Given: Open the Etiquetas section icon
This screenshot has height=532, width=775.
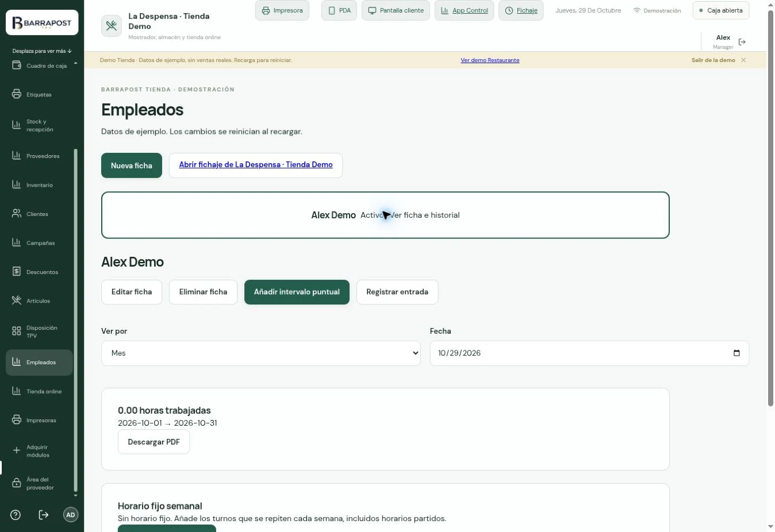Looking at the screenshot, I should 17,94.
